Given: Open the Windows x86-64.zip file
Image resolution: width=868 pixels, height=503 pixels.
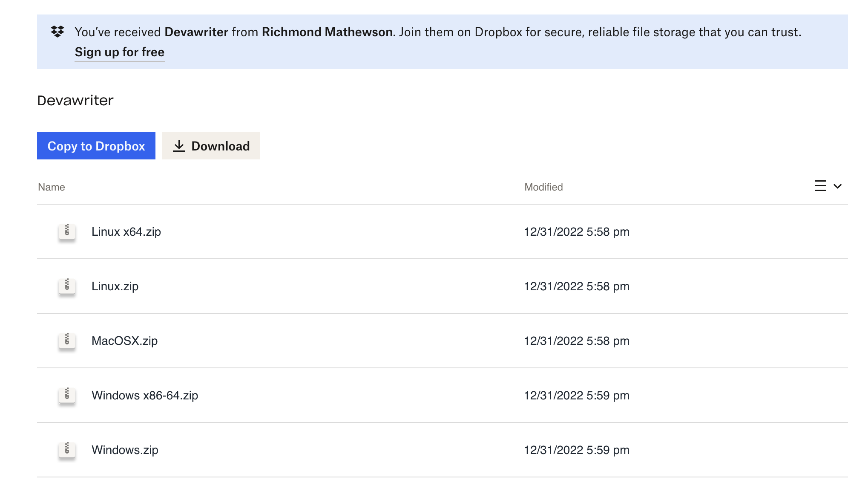Looking at the screenshot, I should [145, 396].
